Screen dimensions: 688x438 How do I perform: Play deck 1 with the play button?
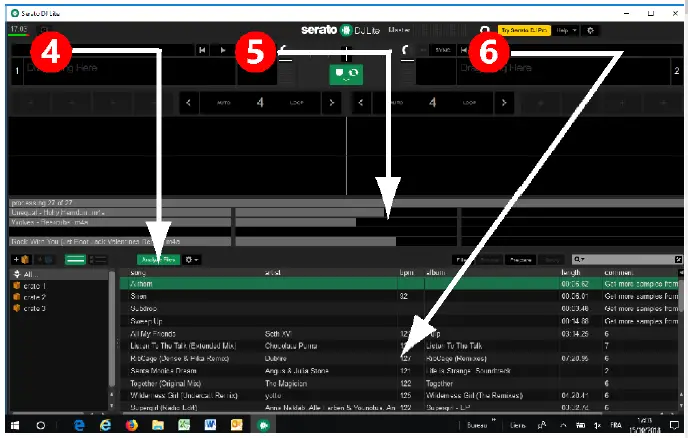[x=223, y=50]
